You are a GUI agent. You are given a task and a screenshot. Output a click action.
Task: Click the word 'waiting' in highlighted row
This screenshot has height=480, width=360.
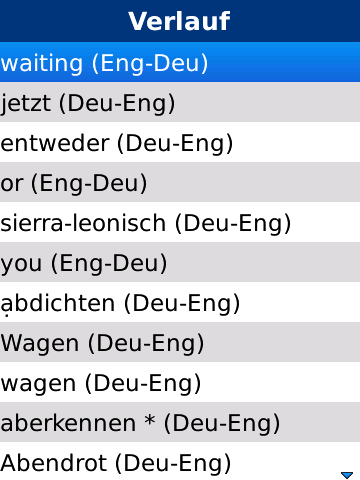pyautogui.click(x=41, y=63)
